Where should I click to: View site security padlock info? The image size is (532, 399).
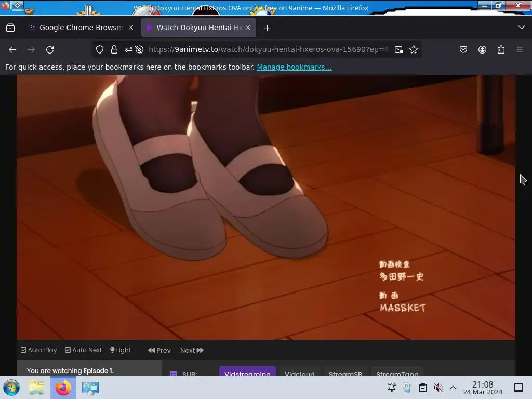[114, 49]
